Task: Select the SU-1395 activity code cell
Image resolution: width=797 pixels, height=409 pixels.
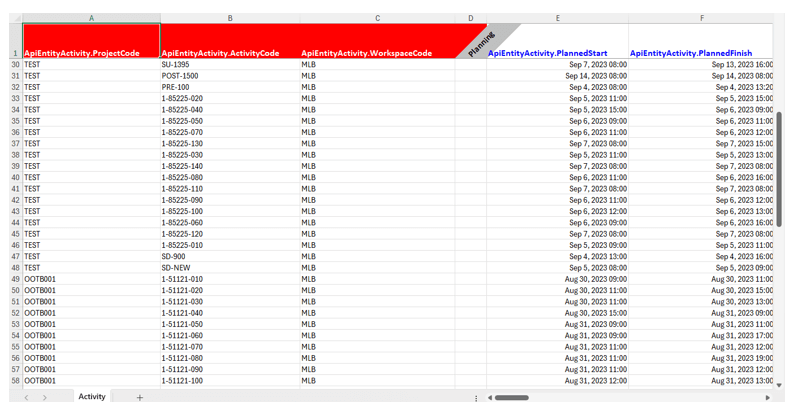Action: click(230, 64)
